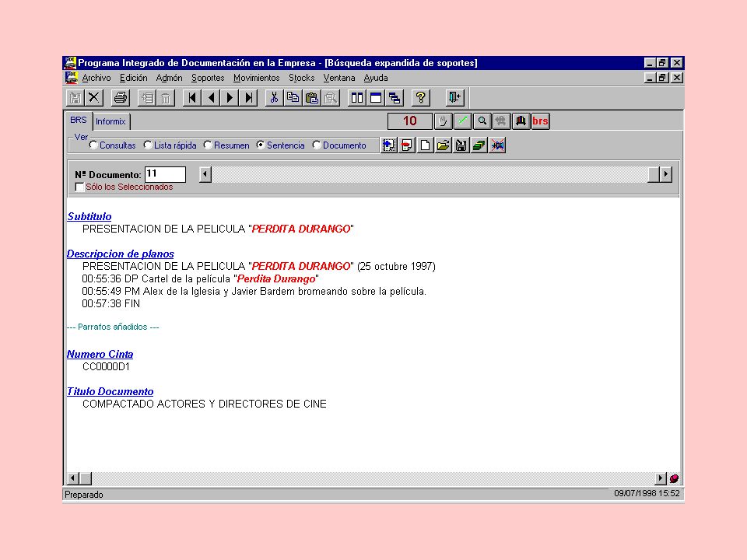Jump to last record arrow
This screenshot has width=747, height=560.
click(x=249, y=98)
